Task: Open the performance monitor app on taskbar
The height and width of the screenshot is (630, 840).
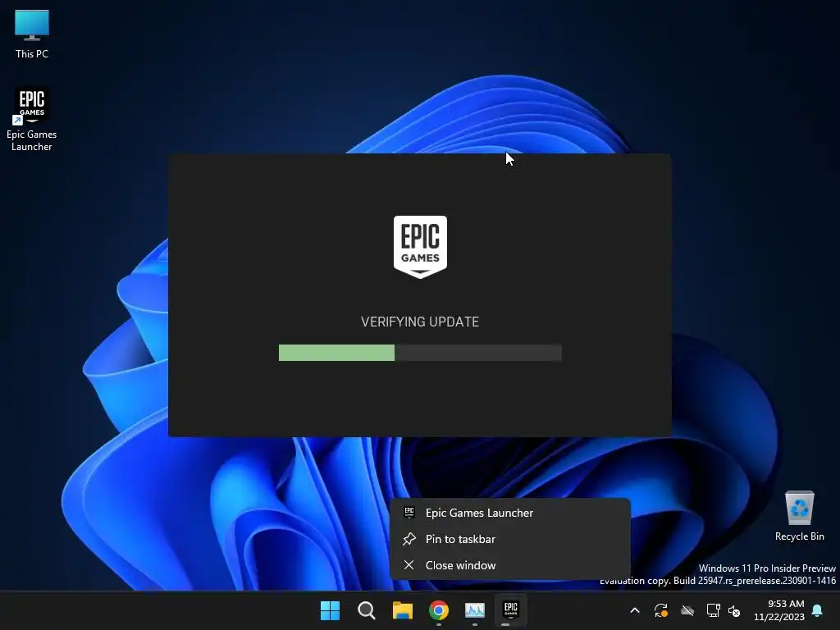Action: tap(475, 610)
